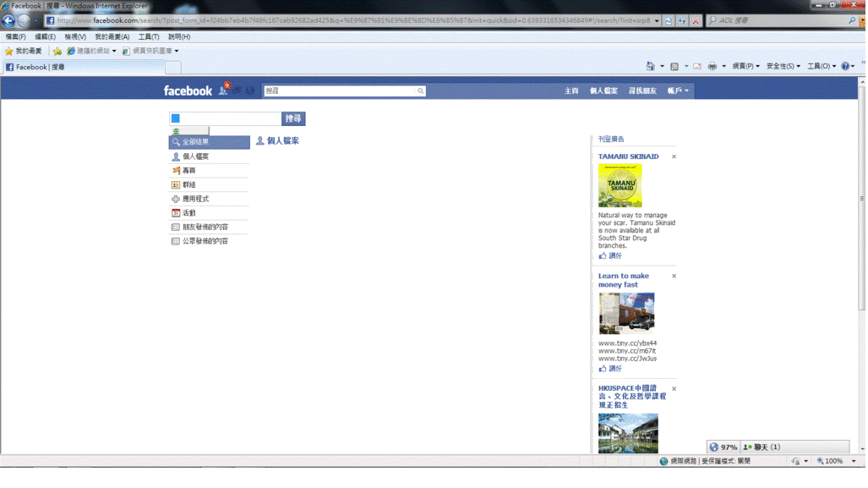Open Facebook messages icon
The width and height of the screenshot is (868, 488).
click(237, 90)
